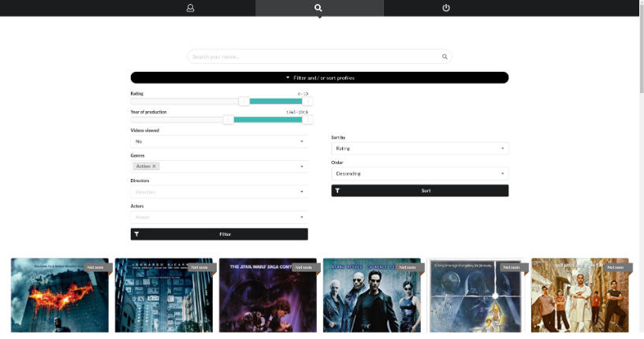Open The Dark Knight poster thumbnail
The width and height of the screenshot is (644, 339).
(60, 295)
